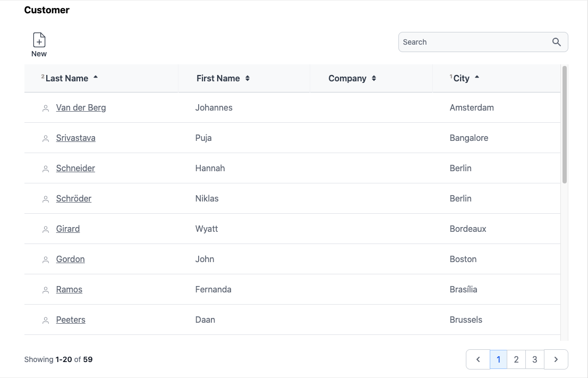Select the city Amsterdam
The width and height of the screenshot is (588, 378).
472,108
